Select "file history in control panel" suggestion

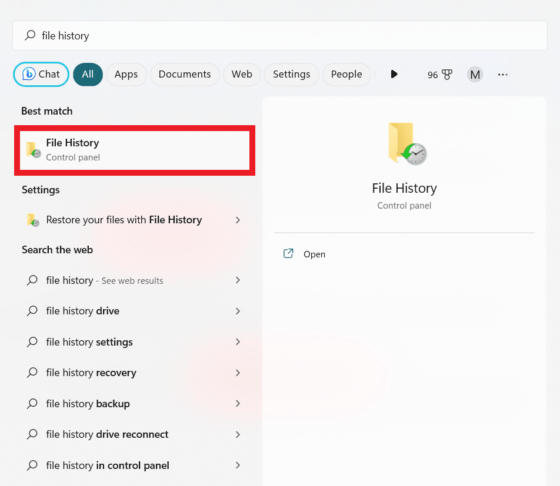[x=108, y=466]
